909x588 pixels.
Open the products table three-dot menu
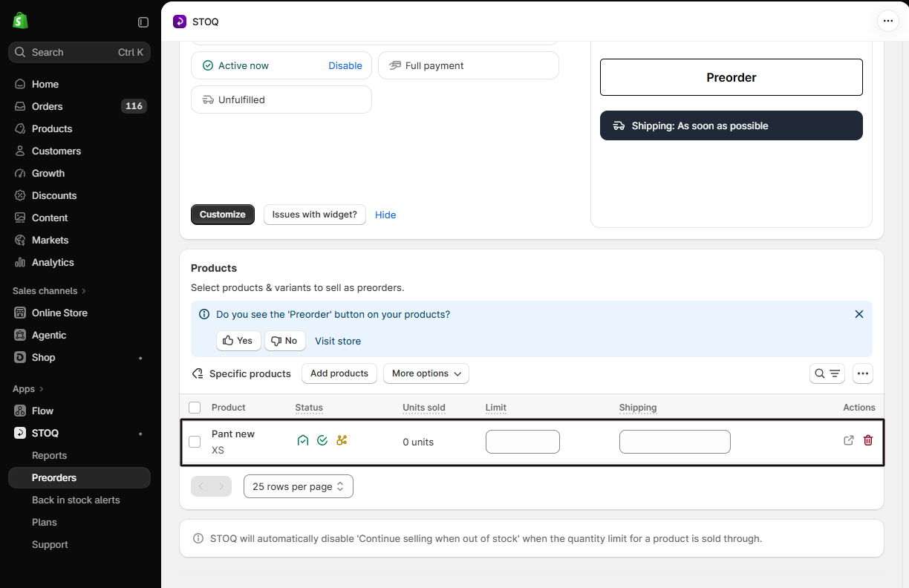(x=863, y=373)
